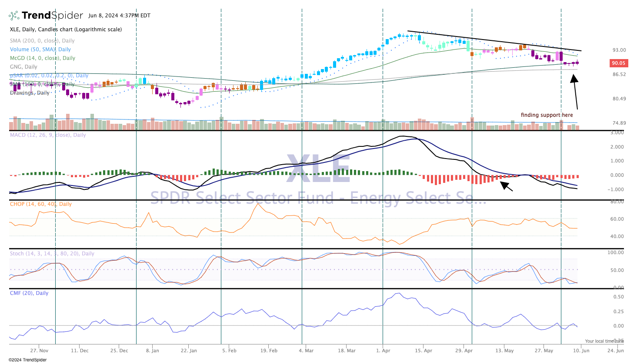This screenshot has height=364, width=637.
Task: Click the '15. Apr' date axis label
Action: (x=424, y=351)
